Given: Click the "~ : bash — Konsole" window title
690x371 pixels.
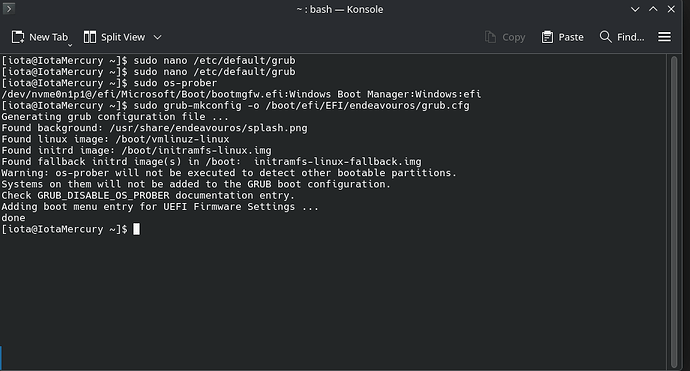Looking at the screenshot, I should pos(340,9).
